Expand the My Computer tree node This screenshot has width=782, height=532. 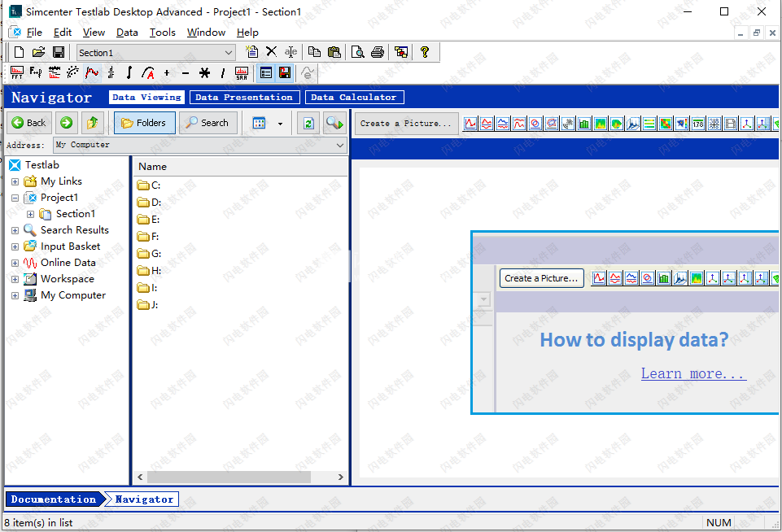(15, 295)
